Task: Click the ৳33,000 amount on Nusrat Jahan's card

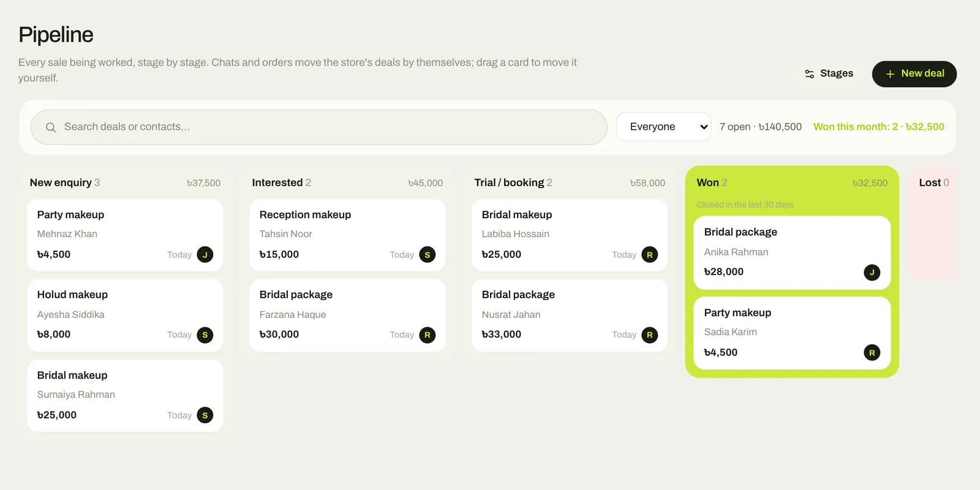Action: [x=501, y=334]
